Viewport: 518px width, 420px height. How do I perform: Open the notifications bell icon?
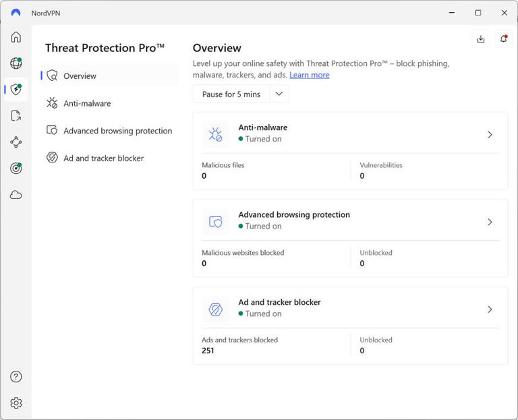click(x=503, y=39)
